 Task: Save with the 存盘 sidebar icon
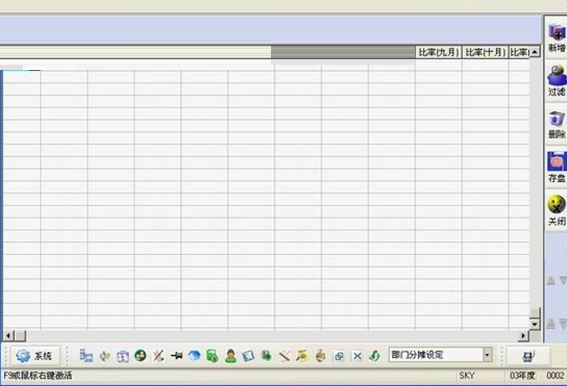557,167
